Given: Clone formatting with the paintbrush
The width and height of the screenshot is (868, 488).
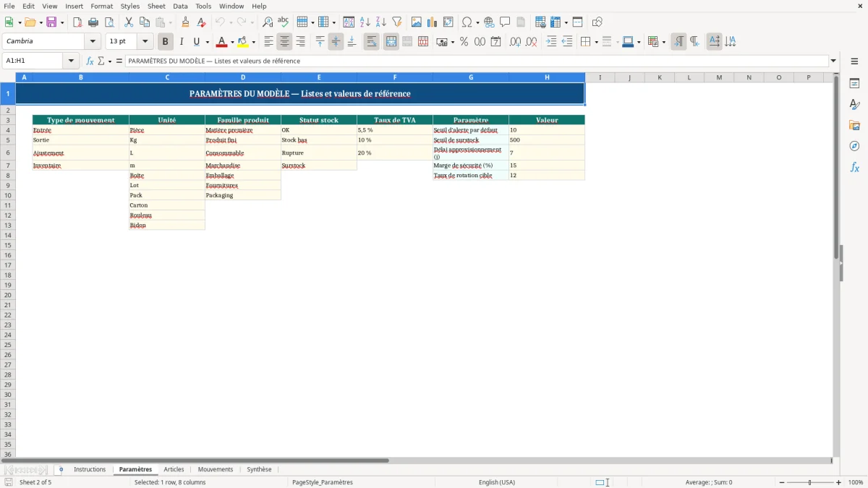Looking at the screenshot, I should point(186,22).
